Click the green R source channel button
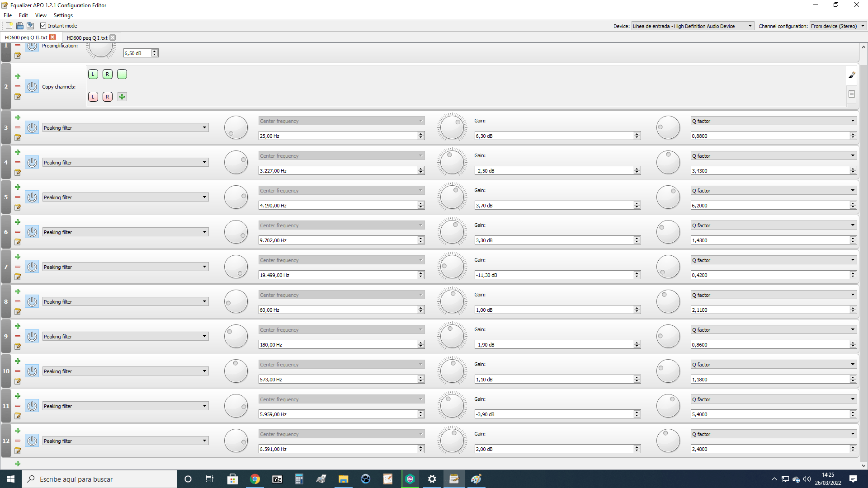The width and height of the screenshot is (868, 488). [108, 74]
